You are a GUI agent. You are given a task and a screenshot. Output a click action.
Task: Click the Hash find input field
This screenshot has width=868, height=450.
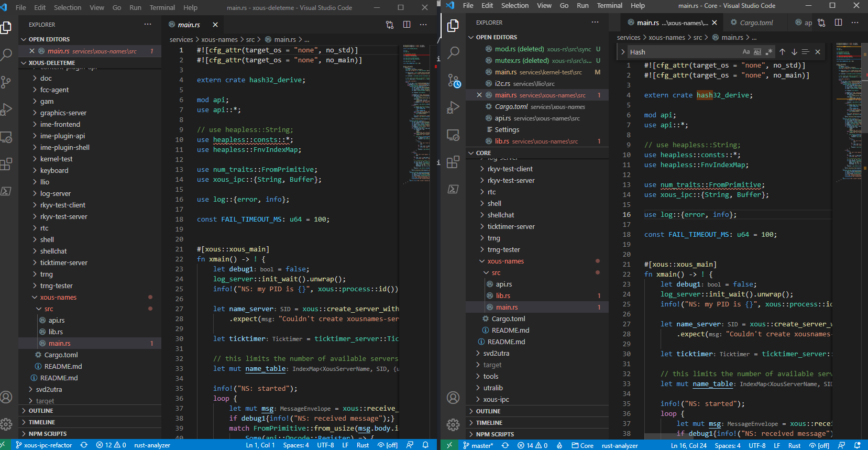point(681,52)
